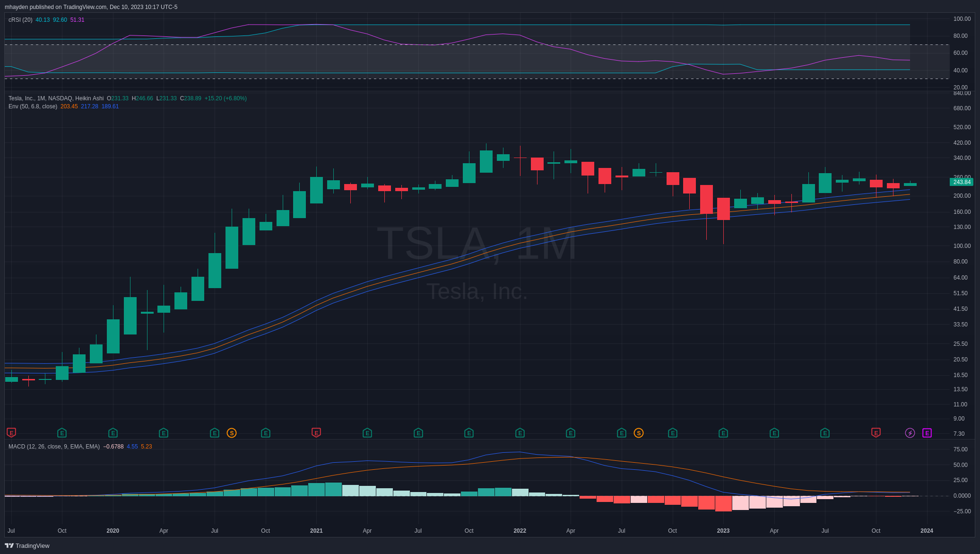980x554 pixels.
Task: Open the earnings marker above the 2022 label
Action: click(520, 433)
